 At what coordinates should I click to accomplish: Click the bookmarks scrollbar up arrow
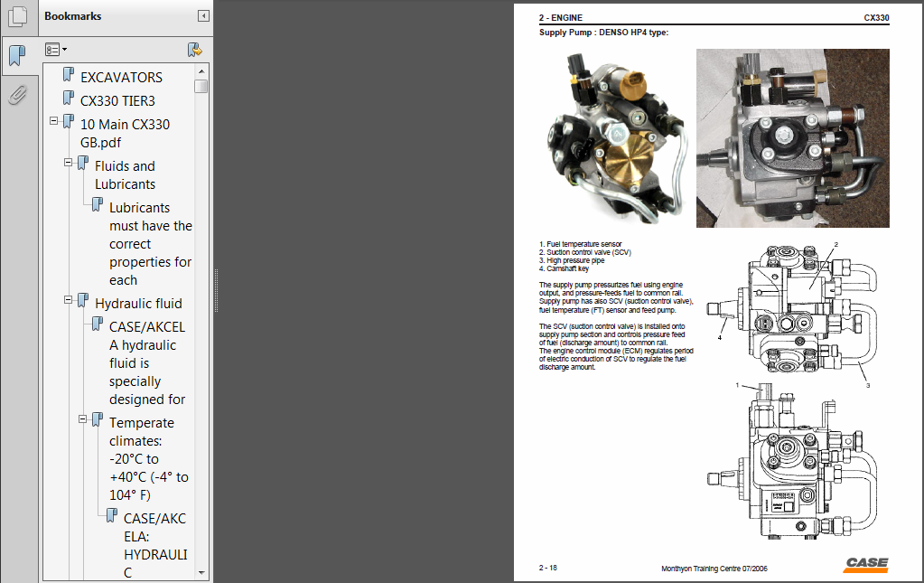click(201, 71)
